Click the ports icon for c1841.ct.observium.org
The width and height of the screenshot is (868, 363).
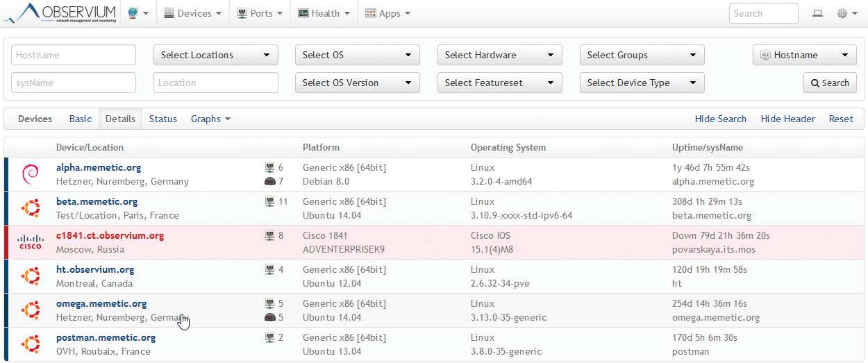[x=270, y=236]
